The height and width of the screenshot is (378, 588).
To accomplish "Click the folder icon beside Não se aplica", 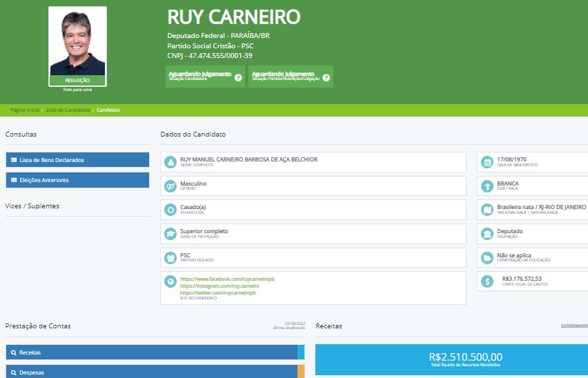I will click(487, 258).
